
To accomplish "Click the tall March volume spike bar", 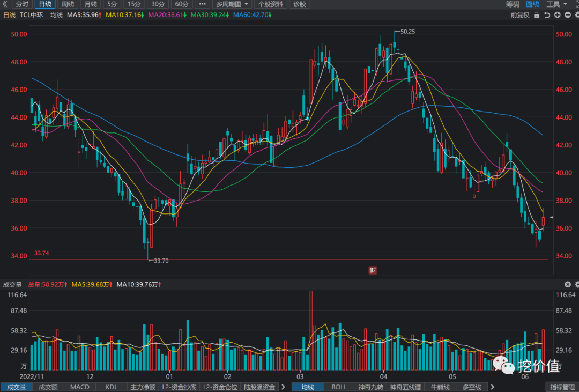I will tap(311, 330).
